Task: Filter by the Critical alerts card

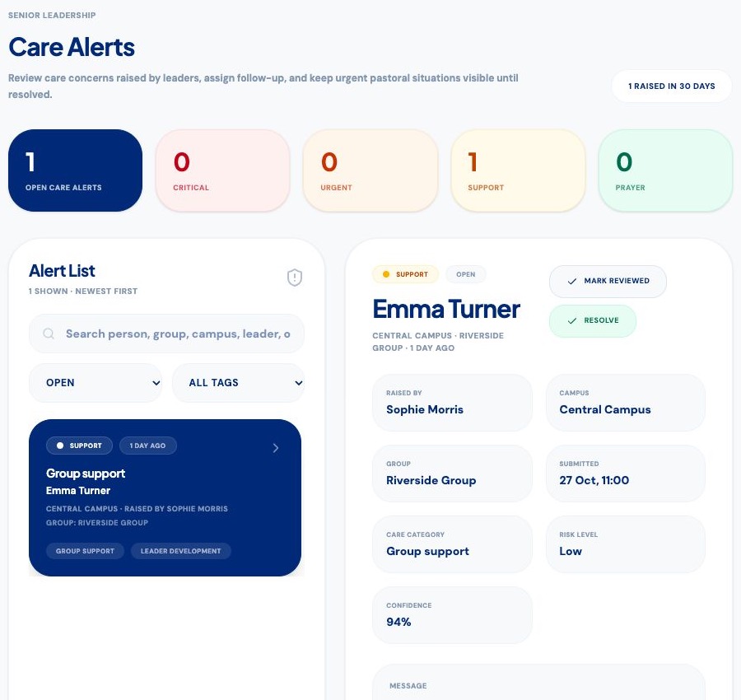Action: click(222, 170)
